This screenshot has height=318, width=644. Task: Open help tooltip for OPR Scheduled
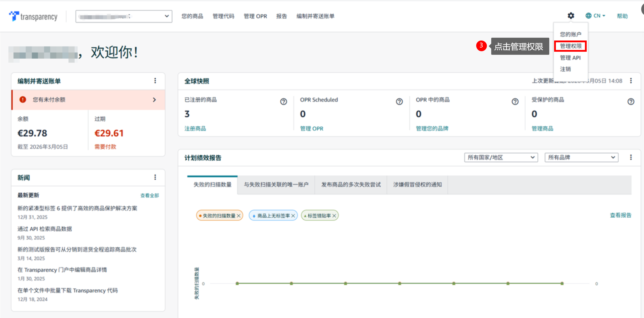coord(399,102)
